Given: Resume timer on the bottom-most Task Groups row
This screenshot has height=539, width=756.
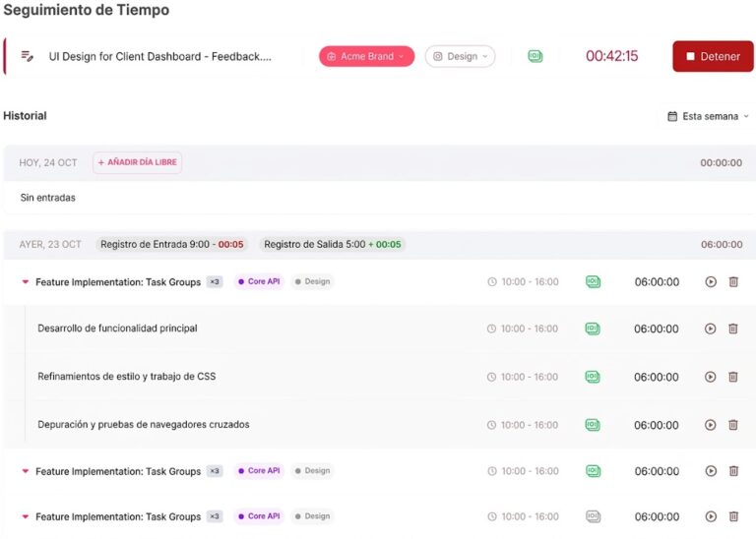Looking at the screenshot, I should [x=711, y=516].
